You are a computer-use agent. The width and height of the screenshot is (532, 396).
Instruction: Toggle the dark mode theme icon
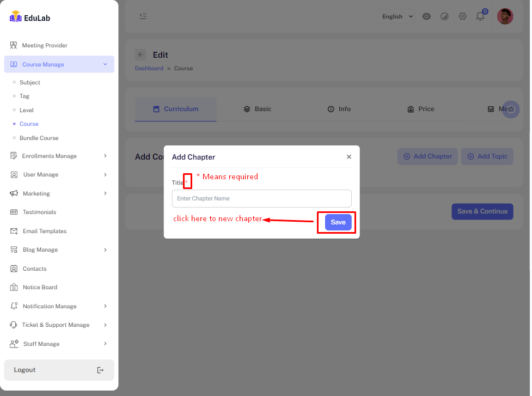click(444, 16)
